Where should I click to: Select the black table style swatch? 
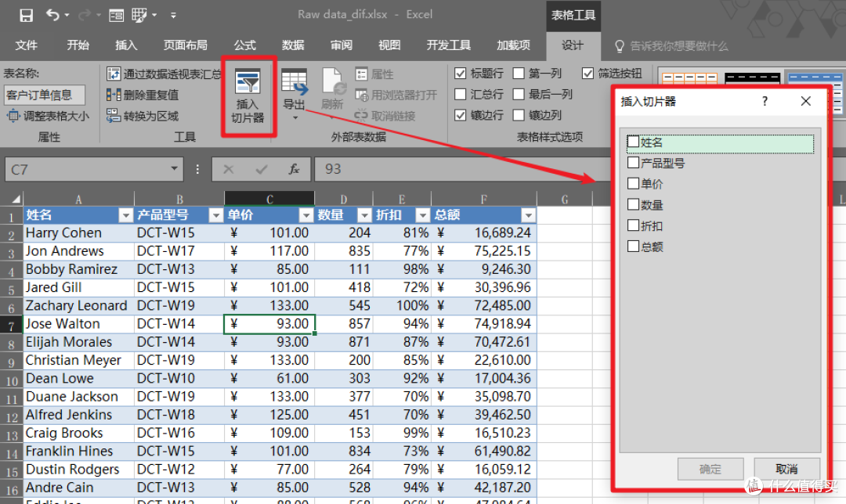752,79
